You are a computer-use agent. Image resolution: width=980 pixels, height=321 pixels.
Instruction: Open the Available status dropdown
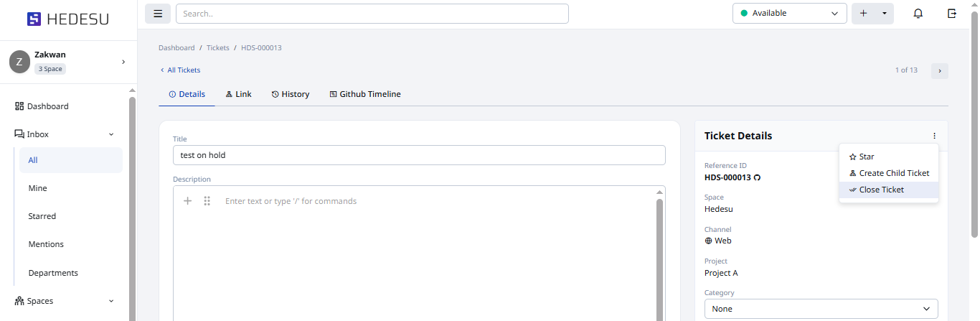(789, 14)
